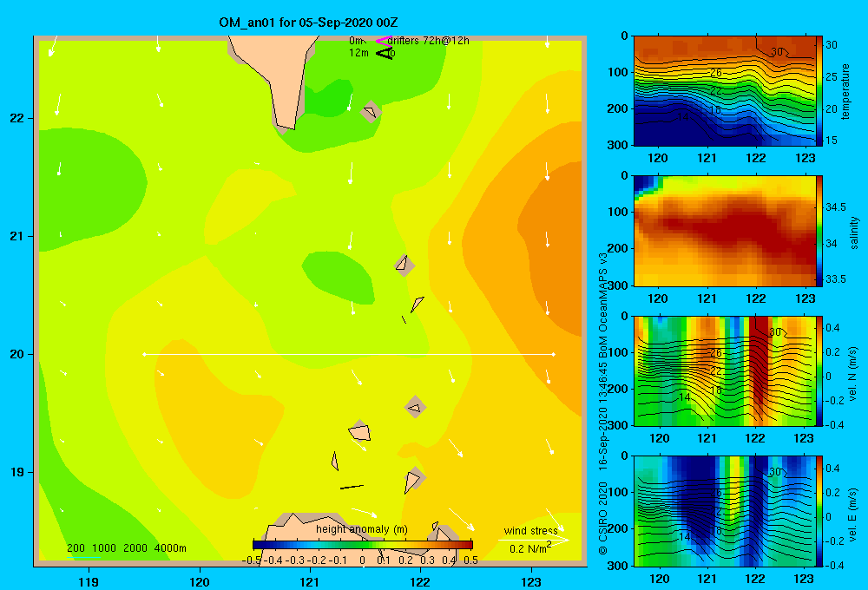Click the east endpoint of the white transect line
868x590 pixels.
pyautogui.click(x=554, y=354)
